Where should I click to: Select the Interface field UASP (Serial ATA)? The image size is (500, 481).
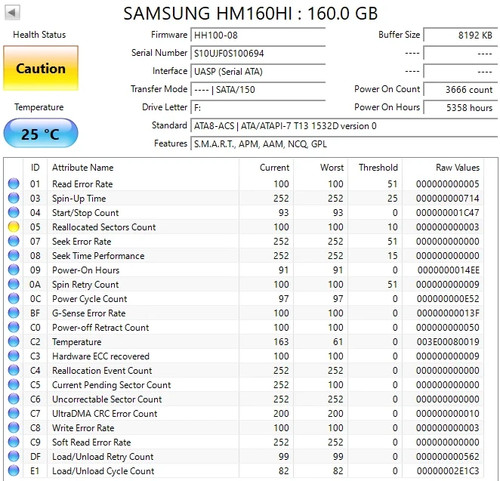[x=258, y=71]
